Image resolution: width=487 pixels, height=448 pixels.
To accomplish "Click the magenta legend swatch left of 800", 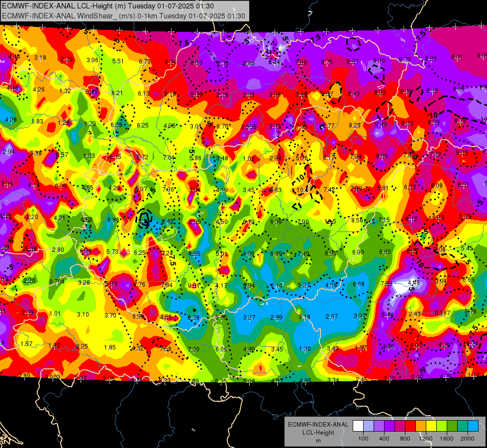I will click(x=400, y=426).
